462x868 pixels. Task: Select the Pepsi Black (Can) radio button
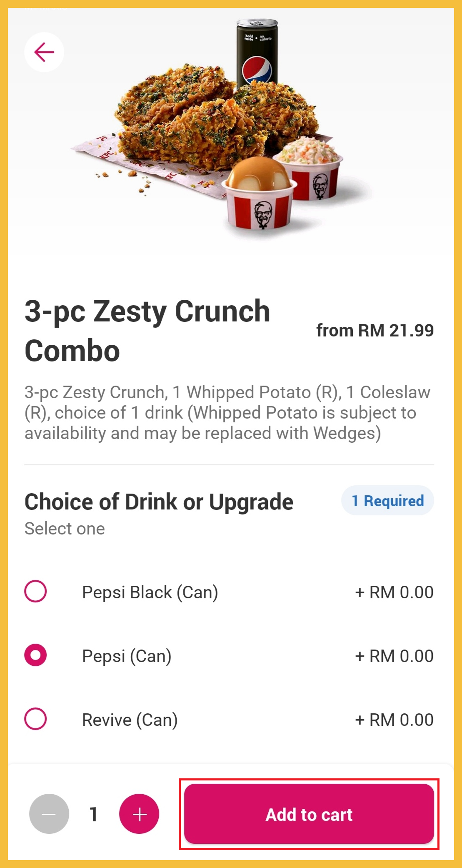36,591
